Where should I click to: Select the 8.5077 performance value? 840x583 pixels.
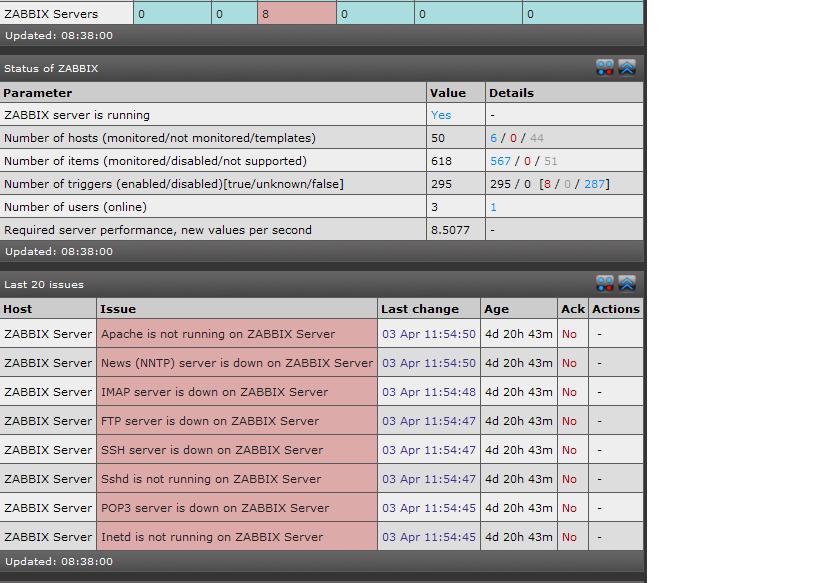coord(450,230)
